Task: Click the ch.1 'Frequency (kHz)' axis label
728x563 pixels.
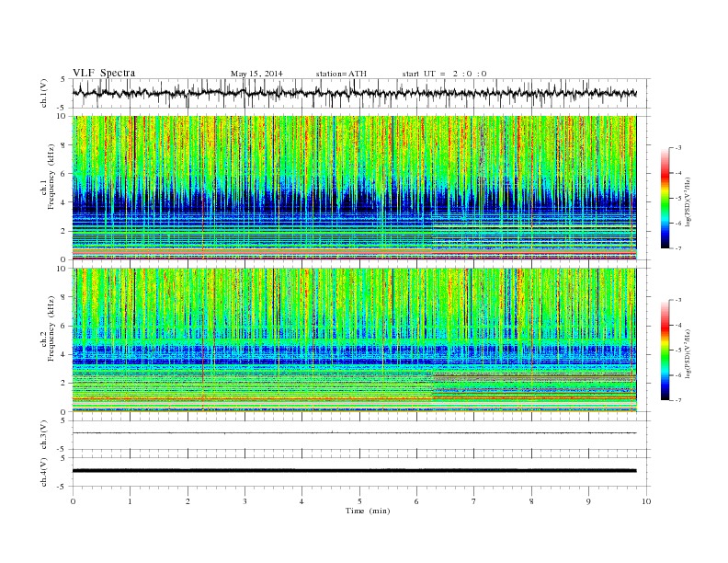Action: click(51, 177)
